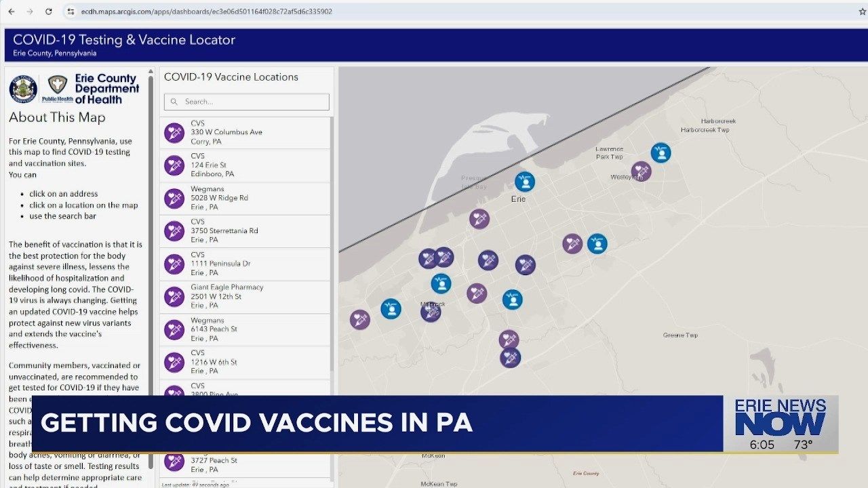Click the 3727 Peach St syringe icon
The width and height of the screenshot is (868, 488).
(x=174, y=462)
